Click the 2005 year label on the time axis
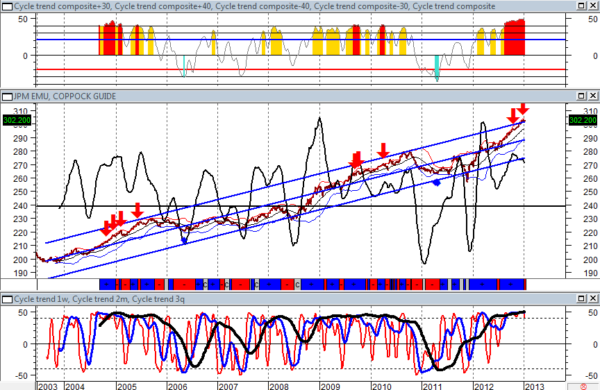This screenshot has width=600, height=390. tap(127, 386)
